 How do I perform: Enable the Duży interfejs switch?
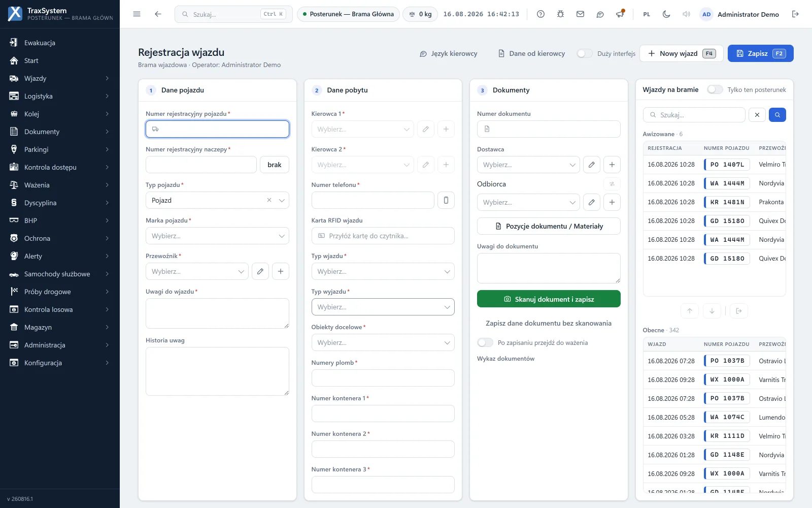click(x=585, y=53)
